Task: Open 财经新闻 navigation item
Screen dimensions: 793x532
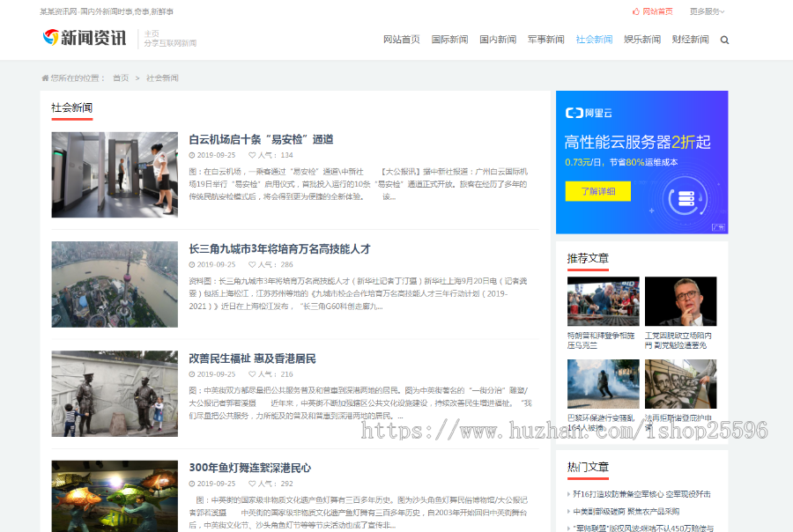Action: click(x=690, y=40)
